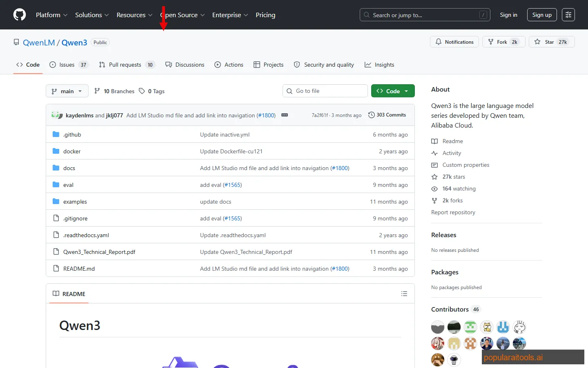
Task: Click the eye icon beside 164 watching
Action: click(434, 188)
